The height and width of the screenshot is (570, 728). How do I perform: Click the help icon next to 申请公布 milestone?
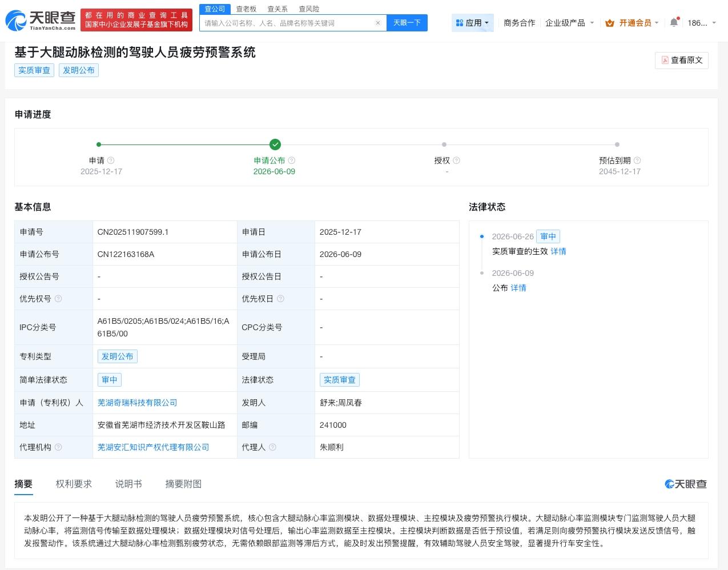pyautogui.click(x=292, y=160)
